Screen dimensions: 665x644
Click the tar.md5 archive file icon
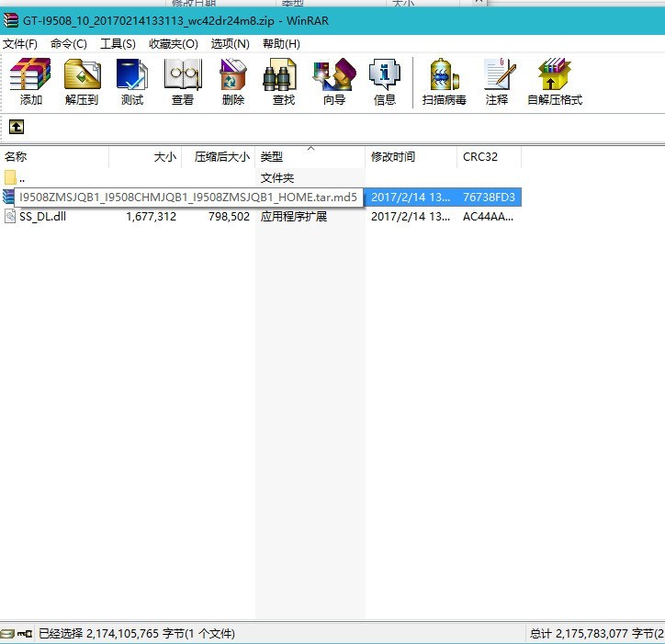tap(8, 197)
